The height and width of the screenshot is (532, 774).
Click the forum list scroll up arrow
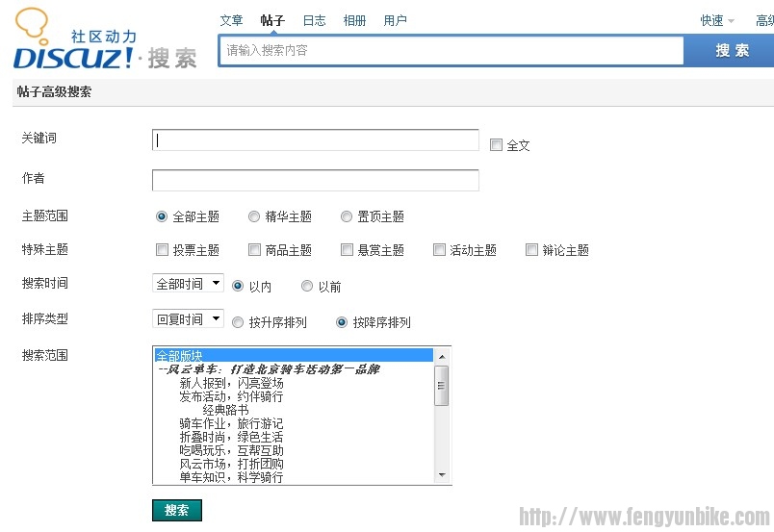point(442,356)
